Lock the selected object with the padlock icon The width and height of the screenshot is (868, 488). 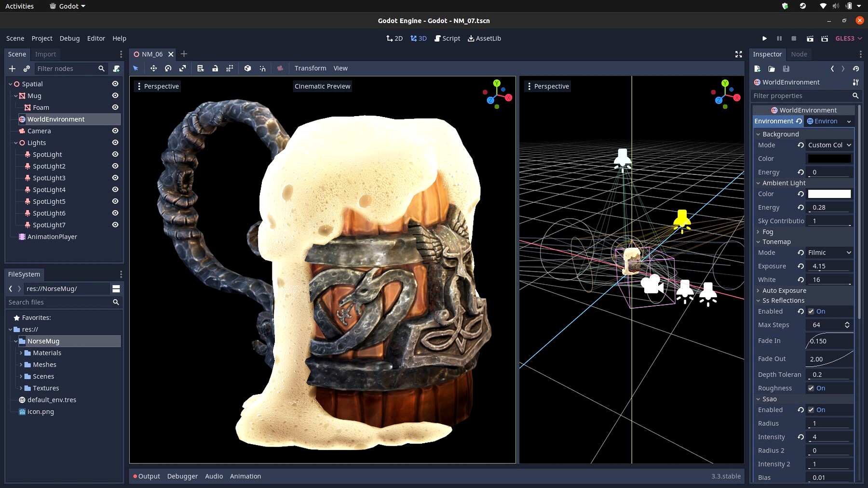215,68
